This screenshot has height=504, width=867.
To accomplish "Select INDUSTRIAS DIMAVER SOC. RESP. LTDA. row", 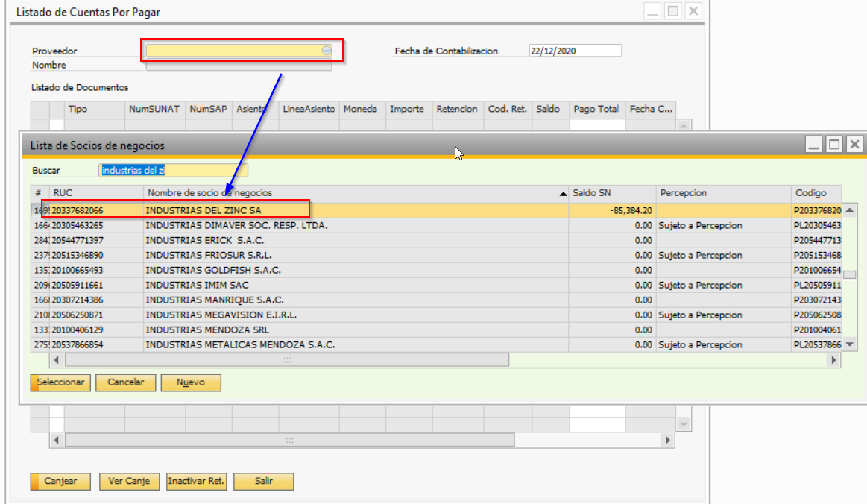I will pyautogui.click(x=436, y=226).
